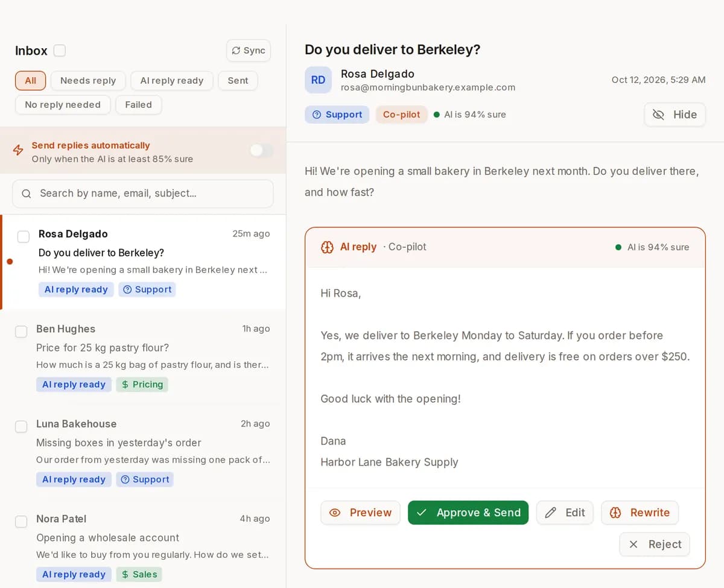Filter by AI reply ready
Image resolution: width=724 pixels, height=588 pixels.
[x=172, y=81]
